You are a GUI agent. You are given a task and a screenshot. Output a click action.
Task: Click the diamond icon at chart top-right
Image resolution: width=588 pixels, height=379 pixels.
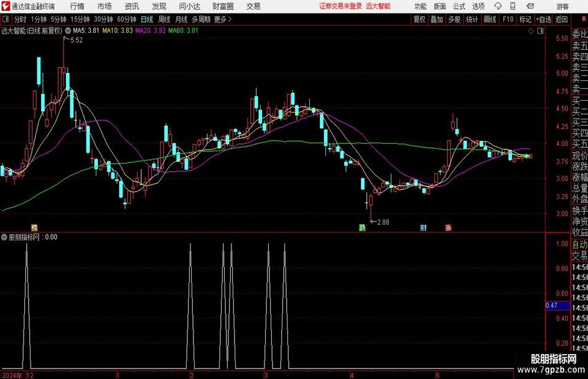[531, 31]
